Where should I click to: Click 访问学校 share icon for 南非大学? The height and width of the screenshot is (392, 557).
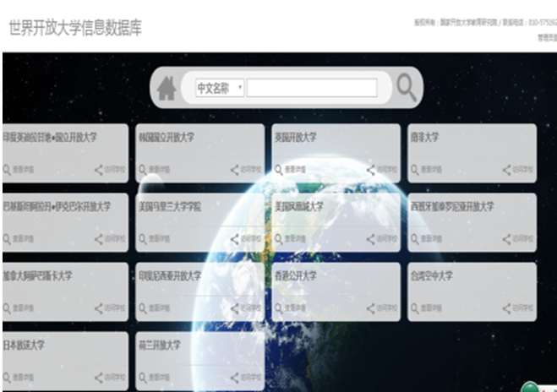click(x=505, y=170)
